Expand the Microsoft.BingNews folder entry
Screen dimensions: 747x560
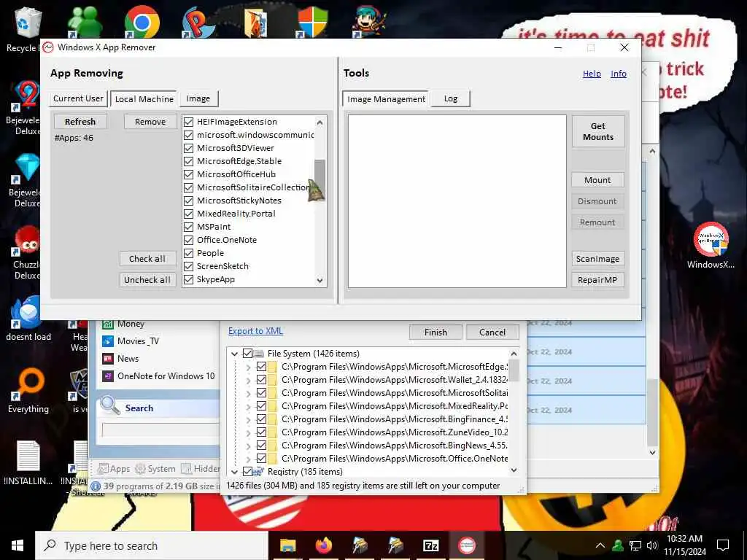point(248,446)
